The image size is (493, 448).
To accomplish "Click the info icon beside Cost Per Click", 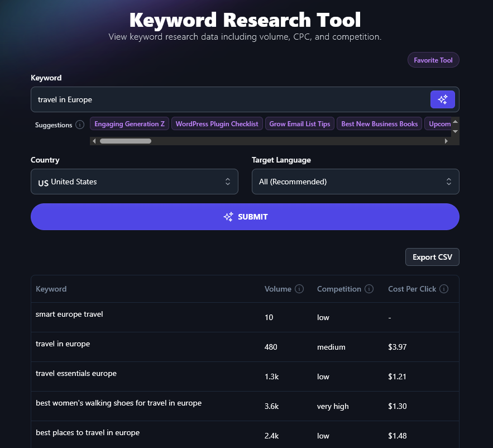I will pos(443,289).
